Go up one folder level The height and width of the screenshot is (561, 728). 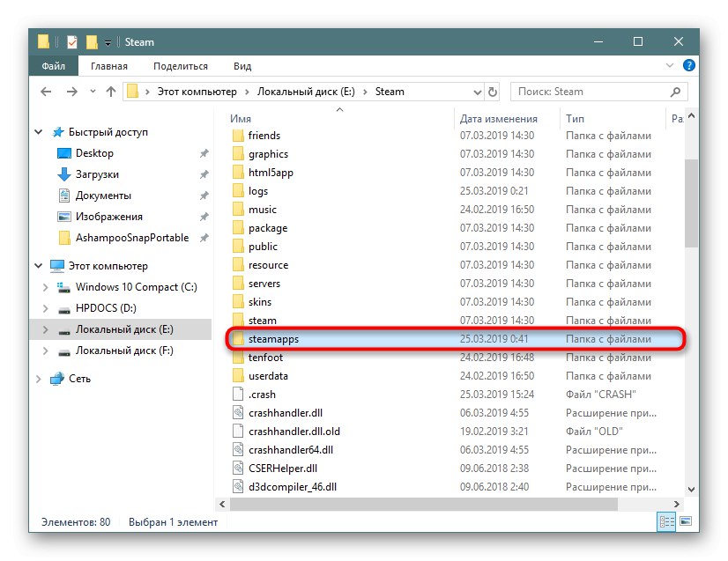coord(110,92)
